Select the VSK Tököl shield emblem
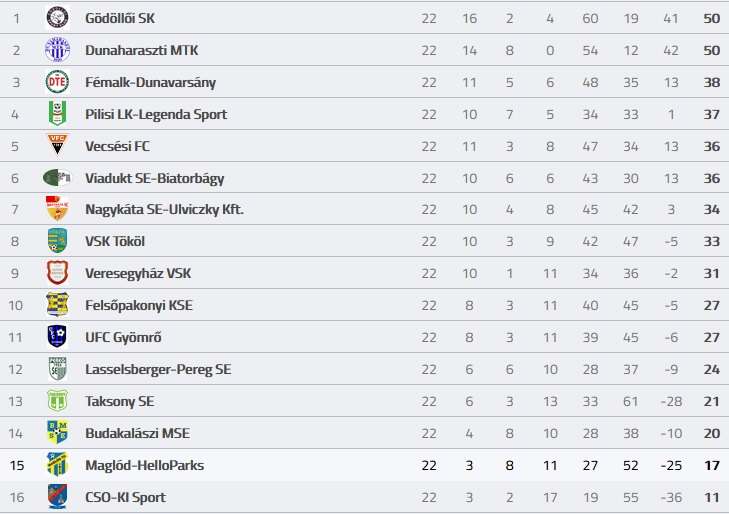The image size is (729, 514). (57, 241)
